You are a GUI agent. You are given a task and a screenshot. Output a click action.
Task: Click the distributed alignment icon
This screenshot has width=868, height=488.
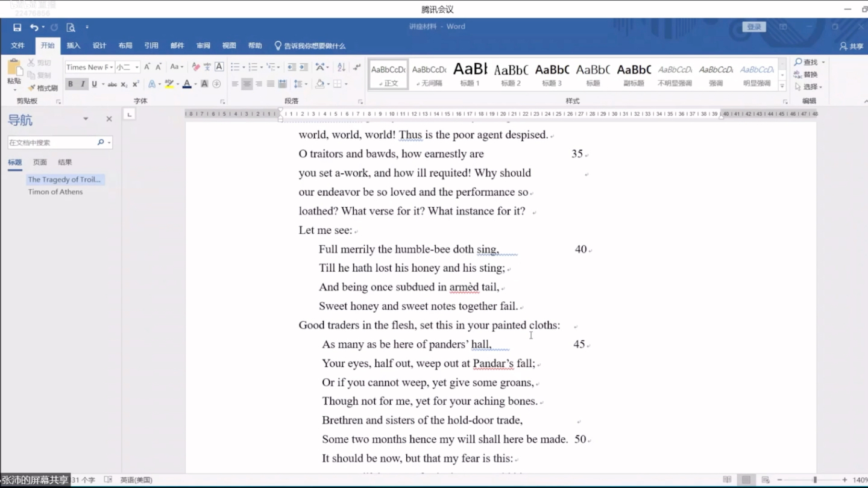pyautogui.click(x=282, y=84)
